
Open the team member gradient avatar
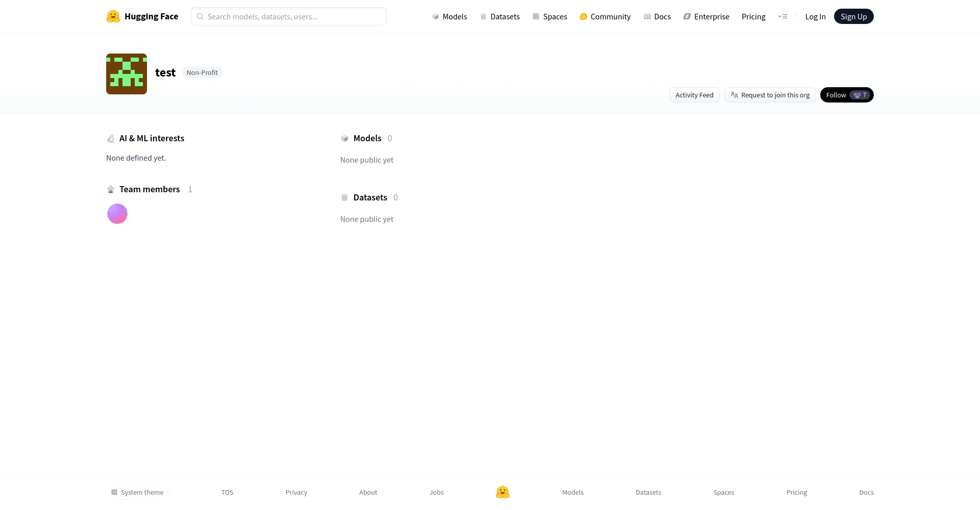pos(117,214)
